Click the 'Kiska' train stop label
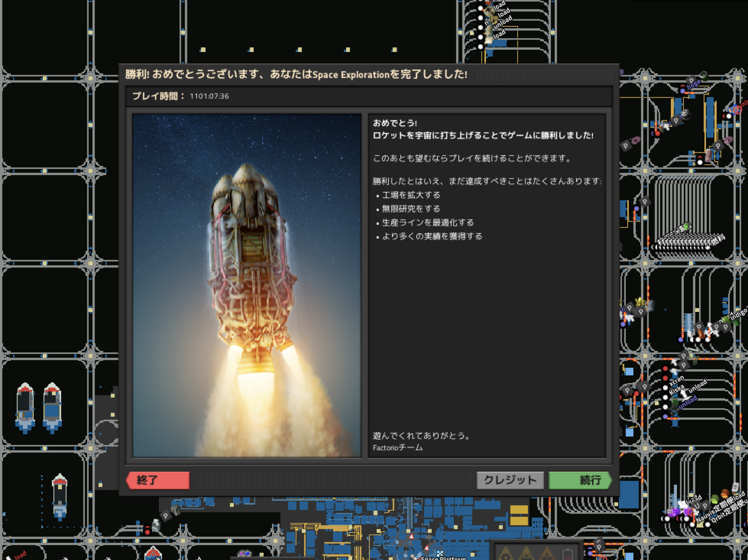The width and height of the screenshot is (748, 560). click(677, 390)
